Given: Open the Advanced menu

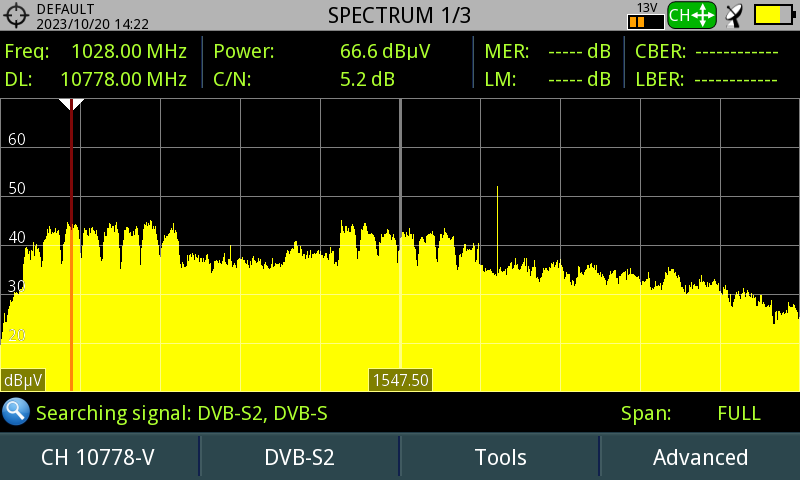Looking at the screenshot, I should tap(700, 457).
